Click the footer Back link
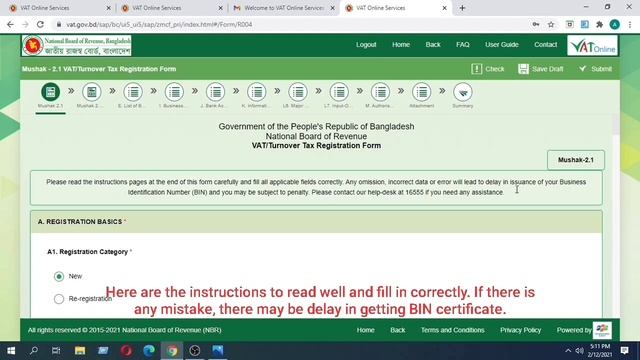 click(x=398, y=330)
